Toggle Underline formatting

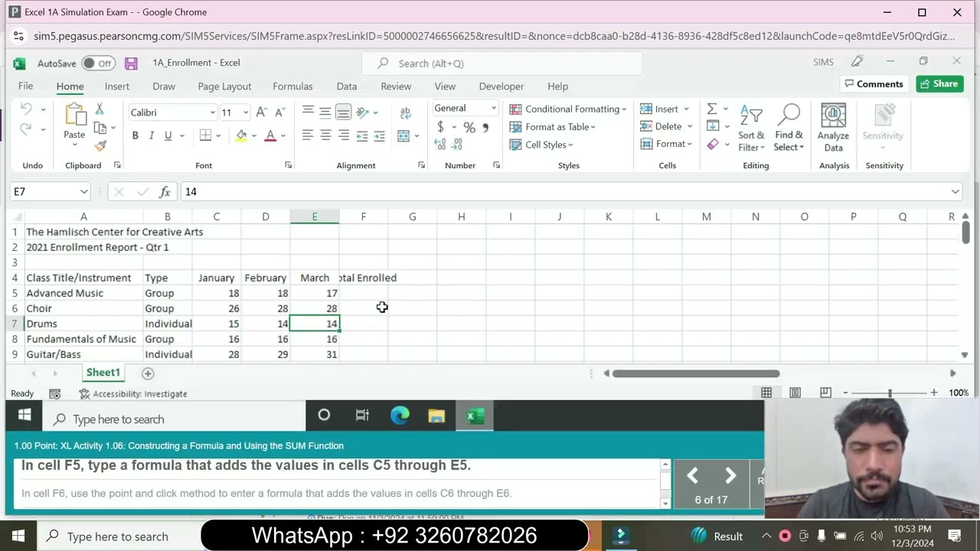click(x=168, y=135)
